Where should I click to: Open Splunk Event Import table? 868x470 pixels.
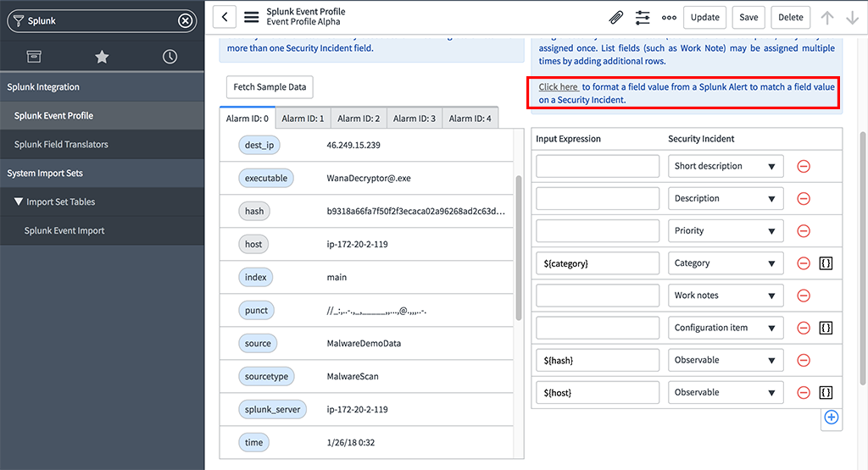click(x=102, y=230)
